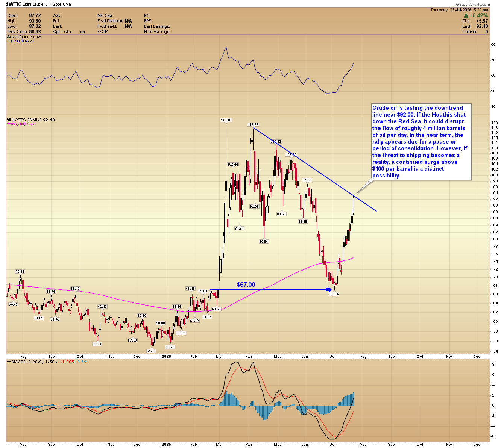The width and height of the screenshot is (504, 448).
Task: Click the 80.56 April low label
Action: [x=264, y=242]
